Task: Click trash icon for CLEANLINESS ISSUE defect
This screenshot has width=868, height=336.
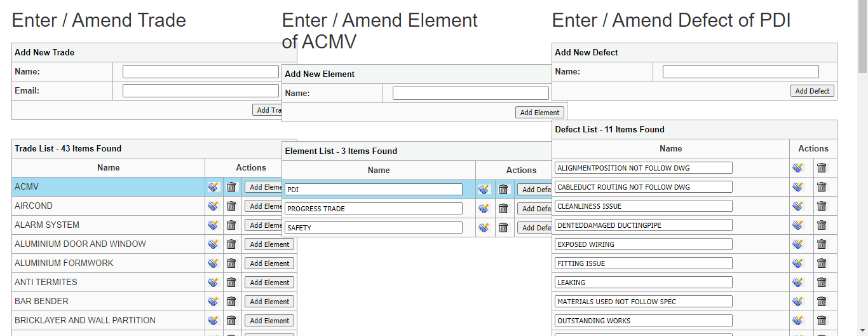Action: pyautogui.click(x=822, y=206)
